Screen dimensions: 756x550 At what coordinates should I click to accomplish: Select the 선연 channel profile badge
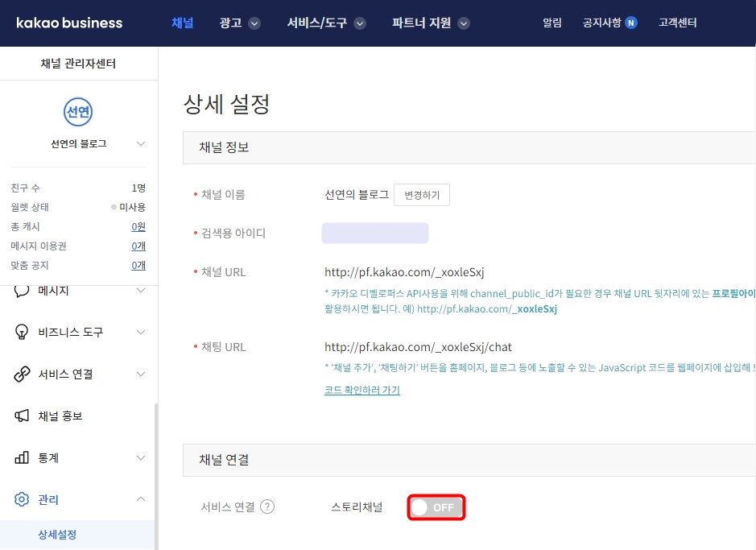77,110
